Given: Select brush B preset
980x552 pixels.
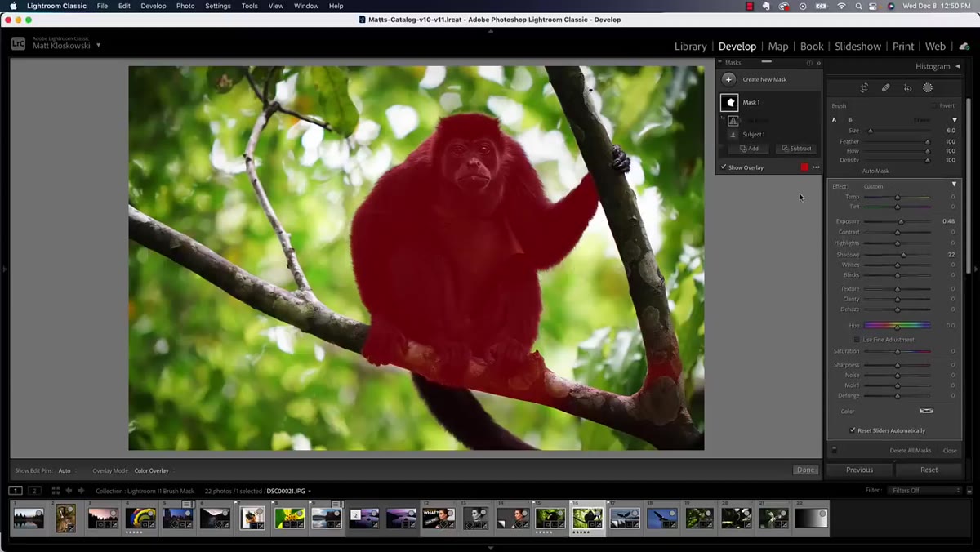Looking at the screenshot, I should 849,119.
